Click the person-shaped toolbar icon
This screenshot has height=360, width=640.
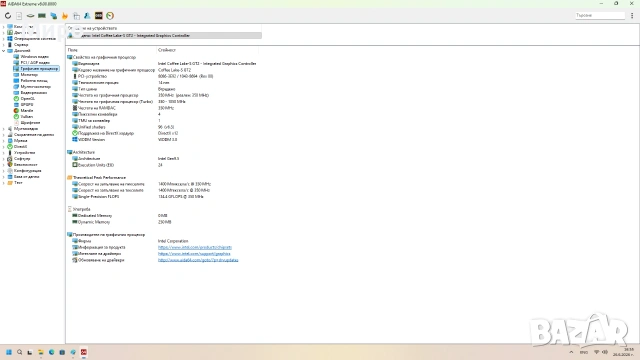87,16
